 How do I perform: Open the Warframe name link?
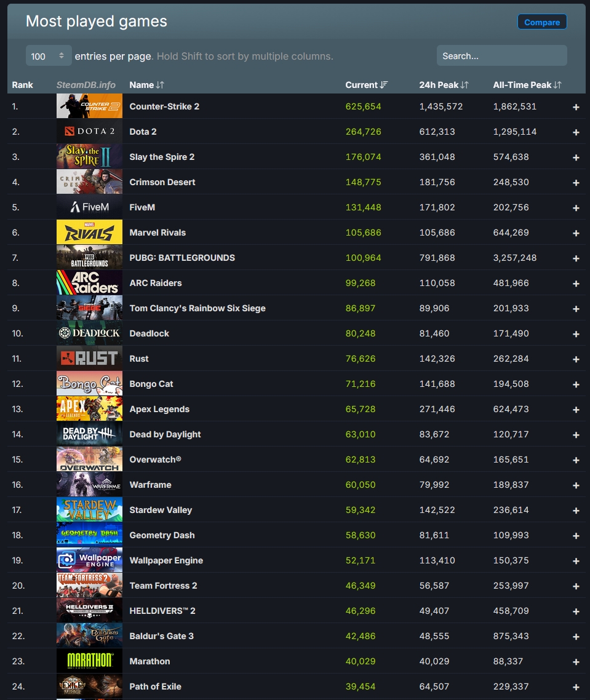pyautogui.click(x=150, y=485)
